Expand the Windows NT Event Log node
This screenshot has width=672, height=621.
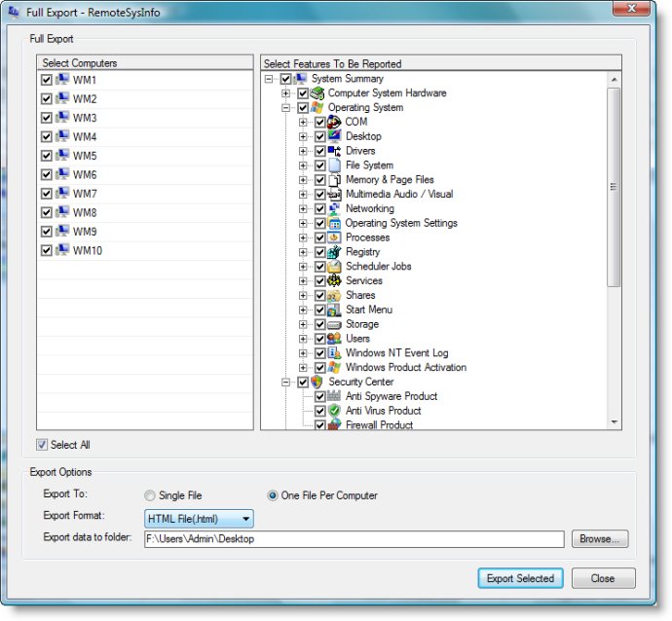[303, 353]
